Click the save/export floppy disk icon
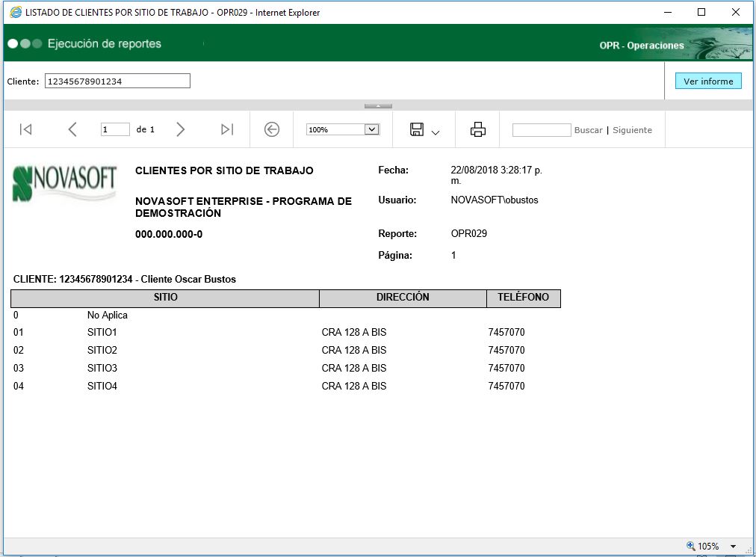Screen dimensions: 756x557 pyautogui.click(x=417, y=129)
